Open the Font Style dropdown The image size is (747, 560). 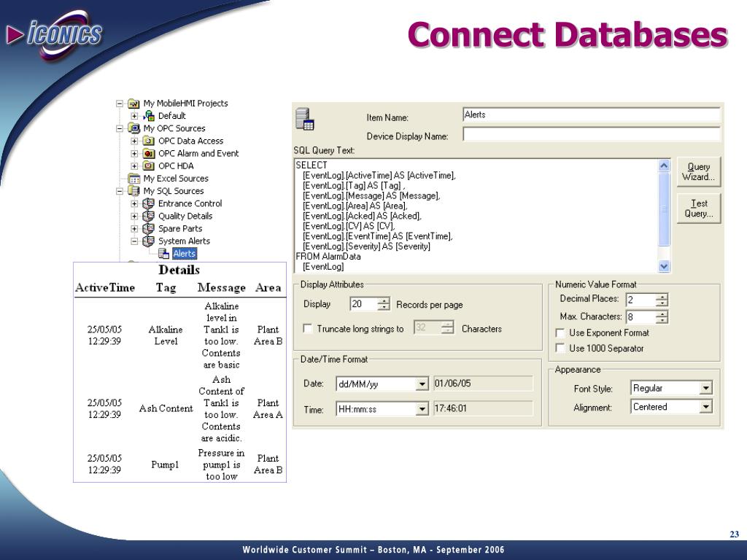(x=706, y=388)
